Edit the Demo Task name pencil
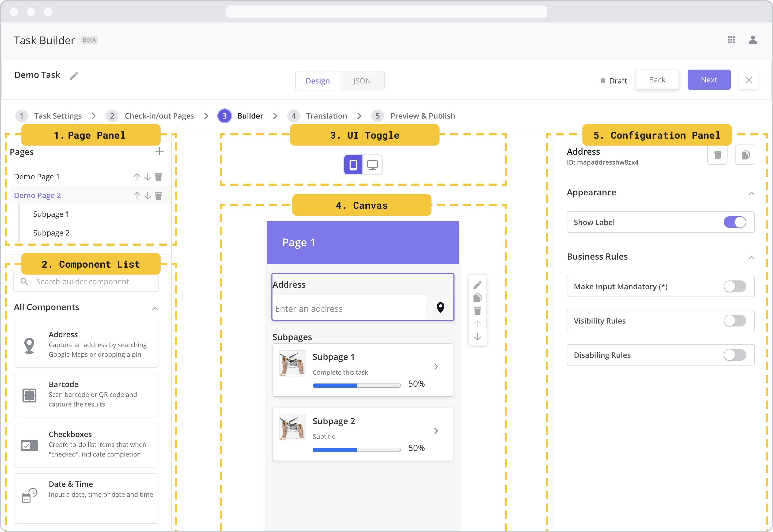The height and width of the screenshot is (532, 773). pos(74,76)
